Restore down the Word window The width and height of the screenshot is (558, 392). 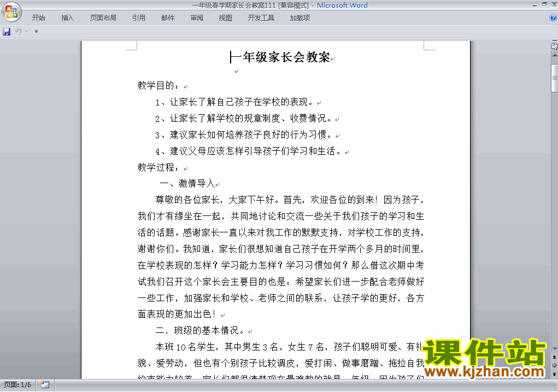[544, 4]
